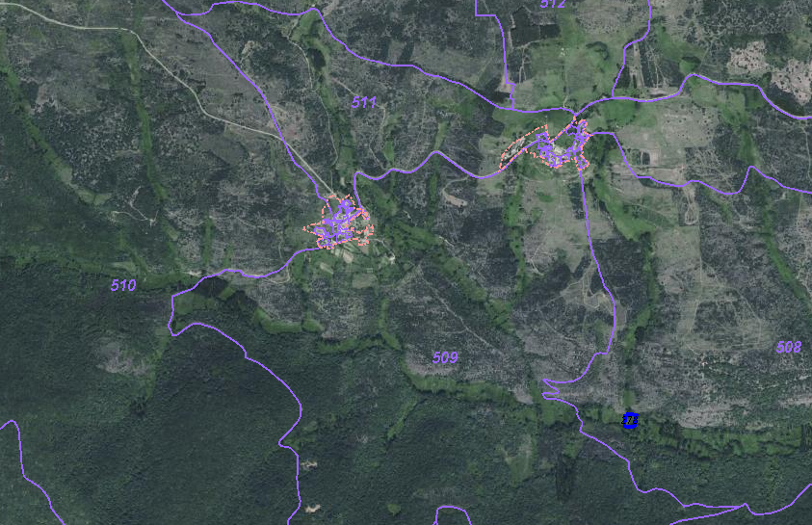Screen dimensions: 812x525
Task: Click the western village building cluster
Action: (x=336, y=223)
